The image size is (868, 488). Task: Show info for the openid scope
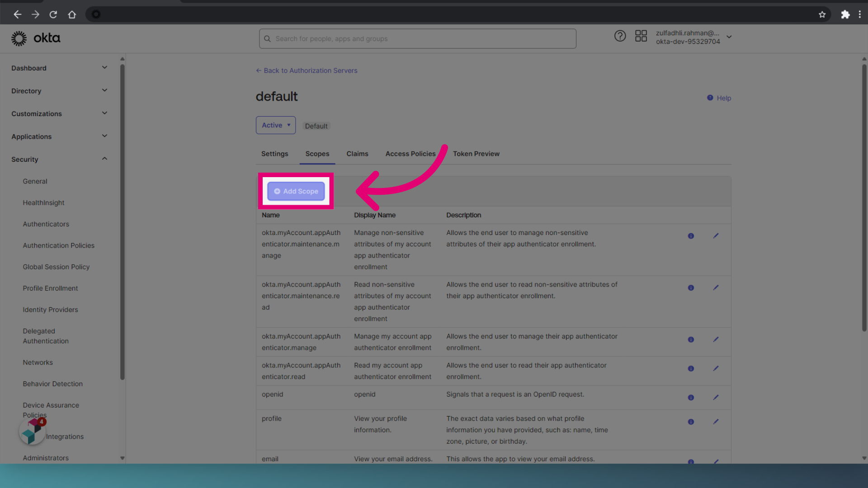click(x=691, y=398)
